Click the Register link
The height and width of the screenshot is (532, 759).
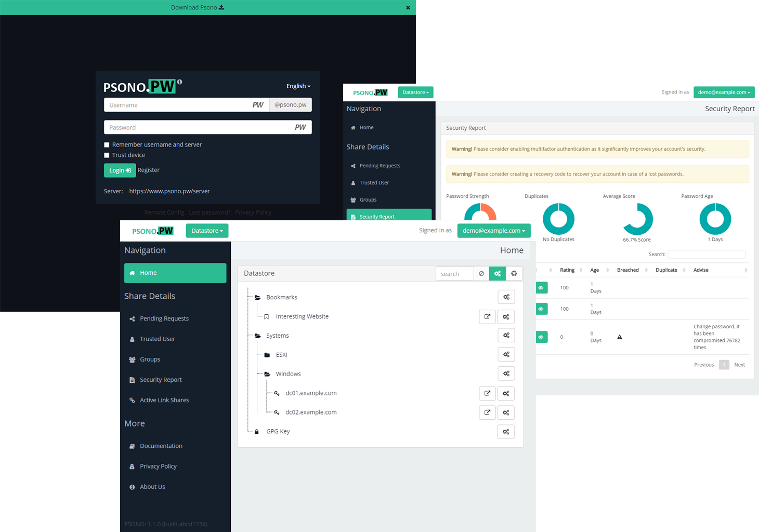(149, 170)
